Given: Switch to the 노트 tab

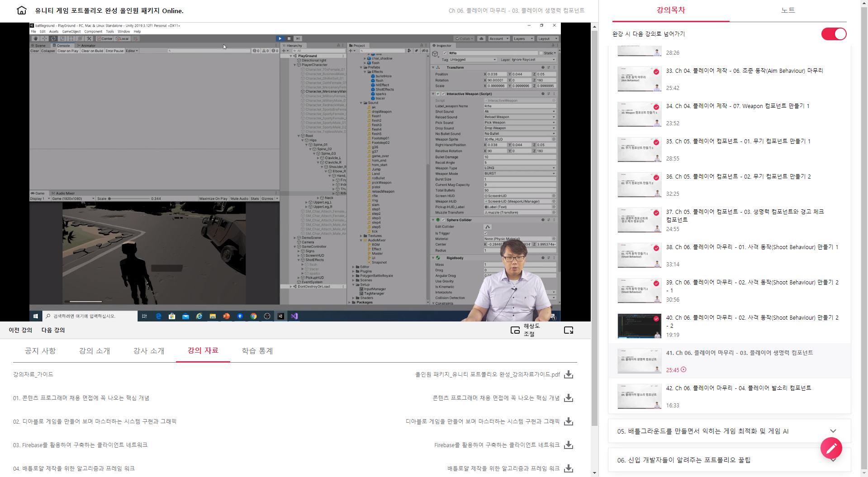Looking at the screenshot, I should pos(787,10).
